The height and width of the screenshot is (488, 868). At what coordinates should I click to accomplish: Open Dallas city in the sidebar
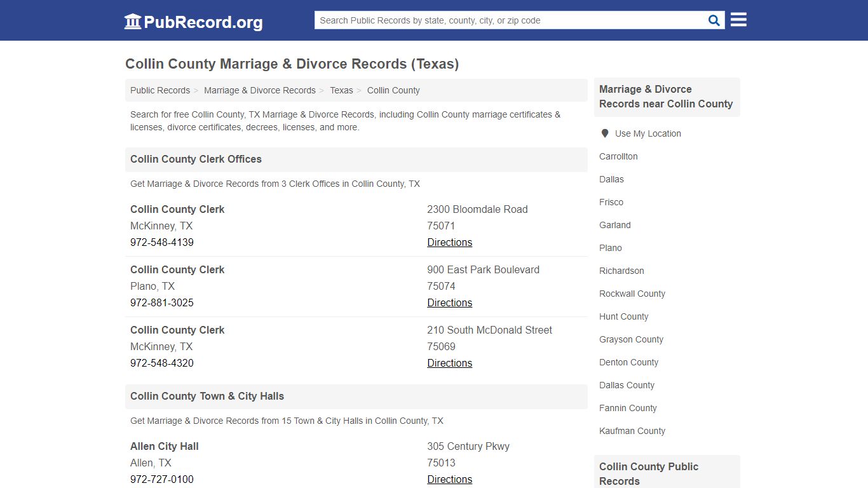(x=611, y=179)
